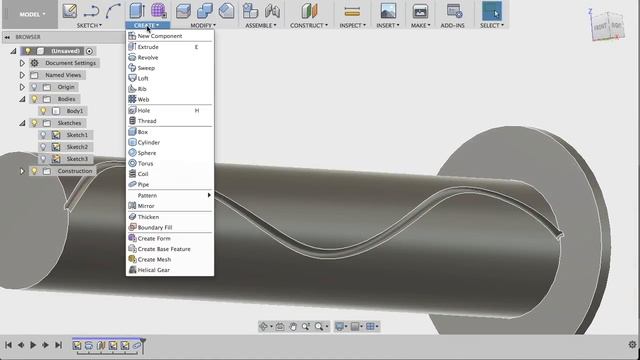
Task: Click the Insert image icon
Action: coord(388,11)
